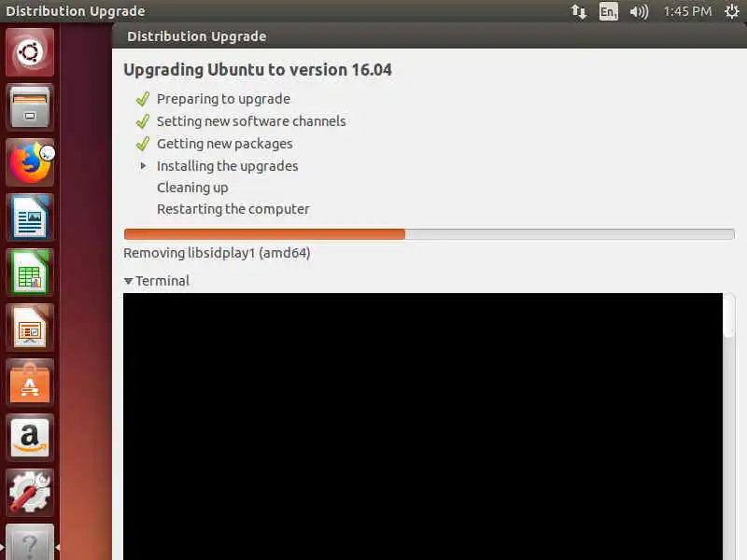
Task: Open LibreOffice Writer from the launcher
Action: tap(30, 217)
